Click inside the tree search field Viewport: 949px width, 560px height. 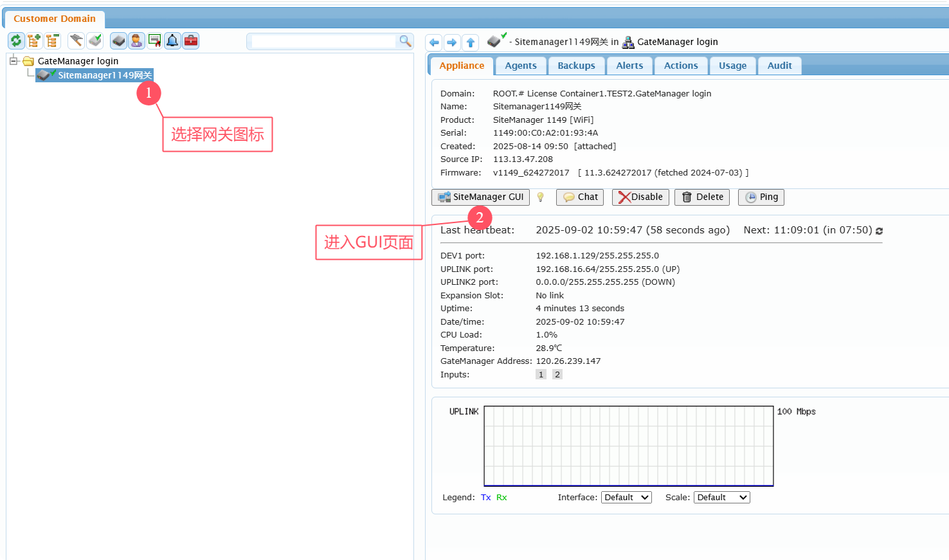[323, 41]
